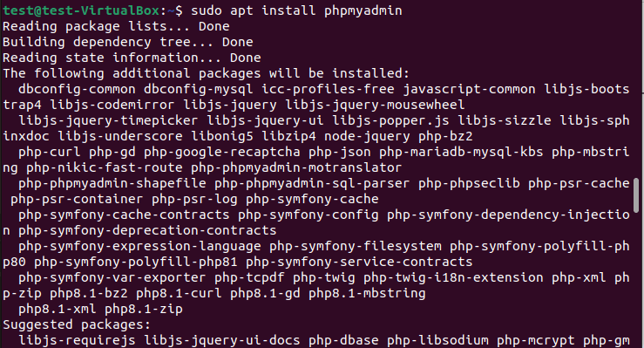Screen dimensions: 644x348
Task: Click the php-phpseclib package name
Action: pos(469,183)
